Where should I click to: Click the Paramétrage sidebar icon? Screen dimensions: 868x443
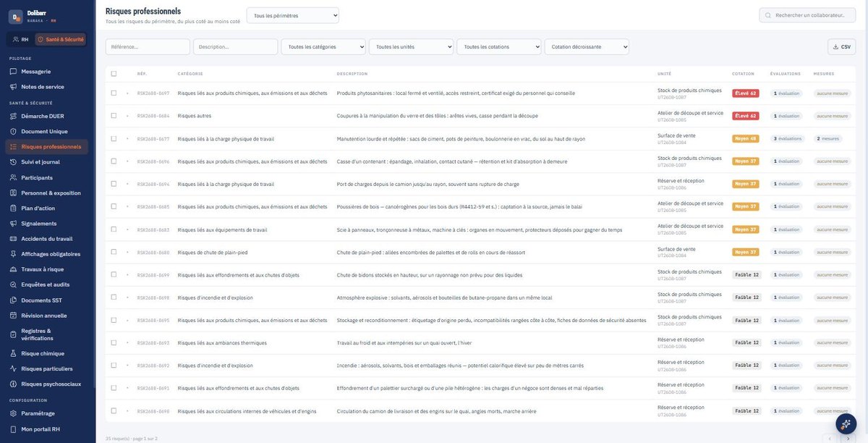[x=13, y=413]
